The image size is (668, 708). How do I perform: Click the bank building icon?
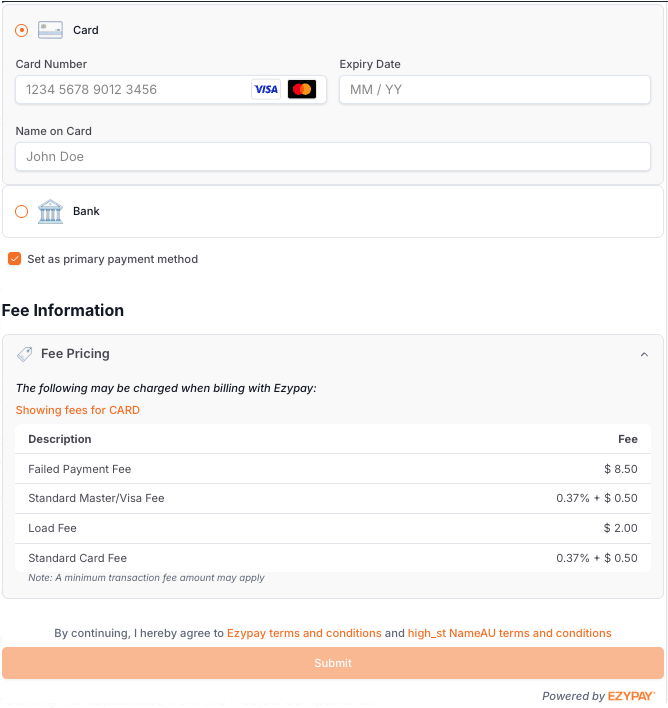[x=50, y=211]
